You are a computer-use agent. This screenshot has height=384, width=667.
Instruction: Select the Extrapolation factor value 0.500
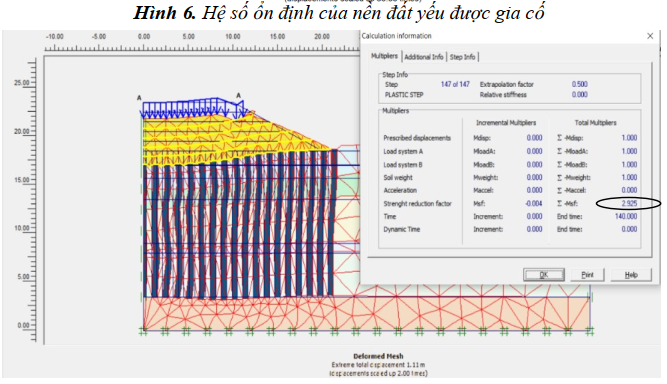[x=579, y=84]
